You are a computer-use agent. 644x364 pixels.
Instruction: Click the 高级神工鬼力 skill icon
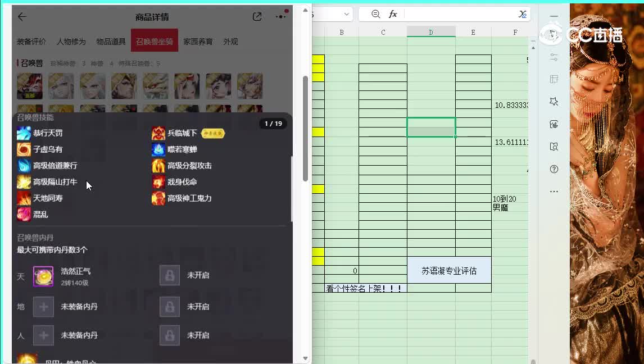point(158,198)
